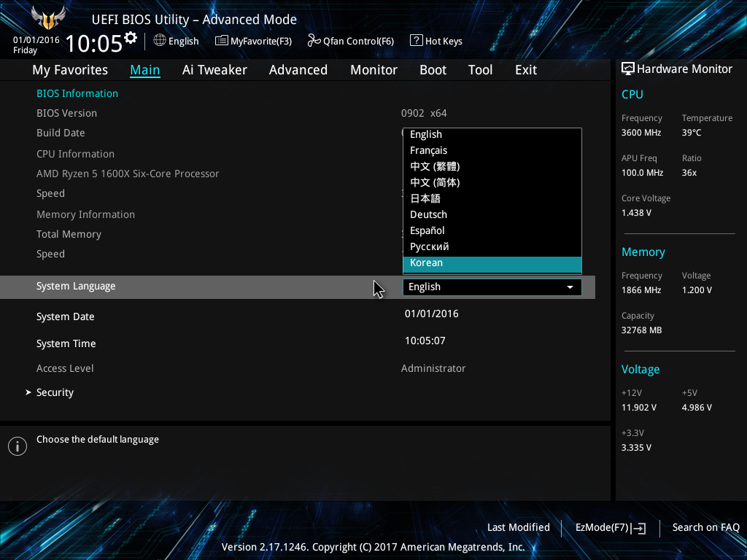
Task: Switch to EzMode(F7)
Action: point(611,528)
